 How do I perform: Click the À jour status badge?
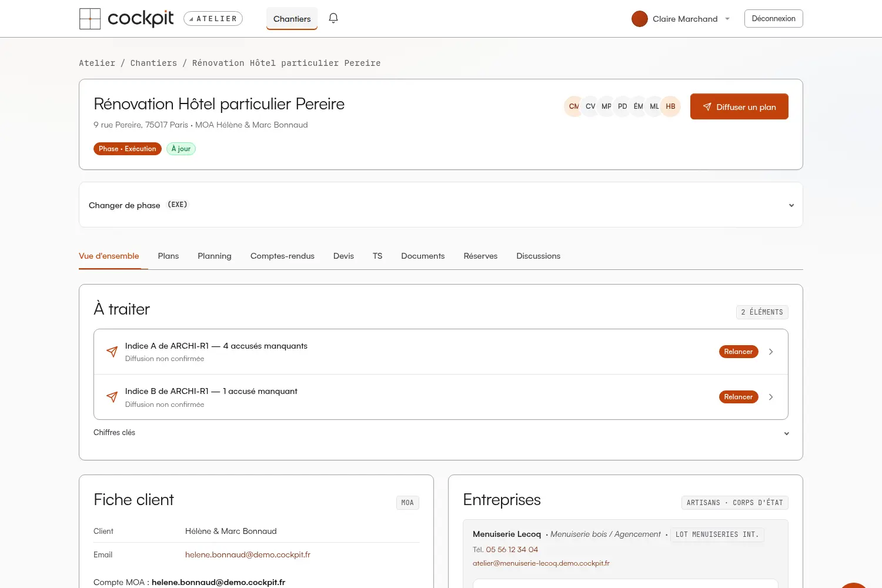click(181, 149)
